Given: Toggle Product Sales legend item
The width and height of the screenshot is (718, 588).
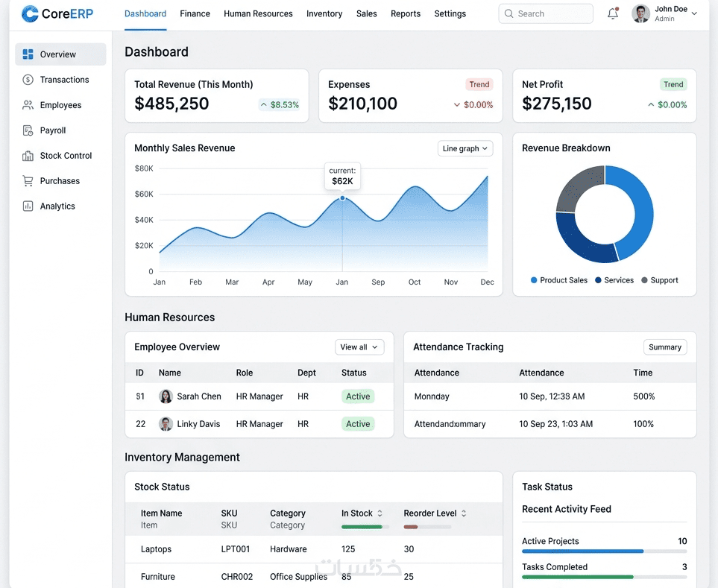Looking at the screenshot, I should (559, 280).
